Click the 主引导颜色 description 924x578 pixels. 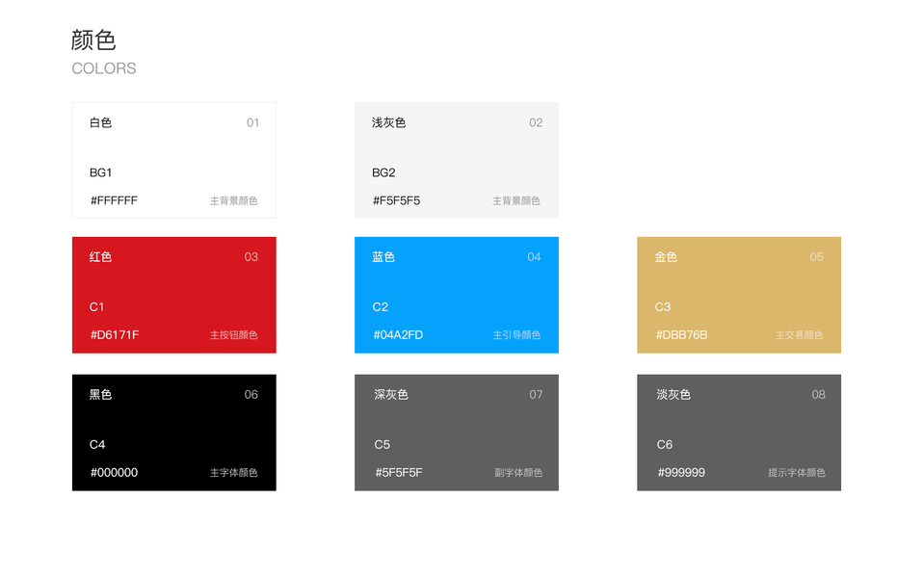[516, 335]
